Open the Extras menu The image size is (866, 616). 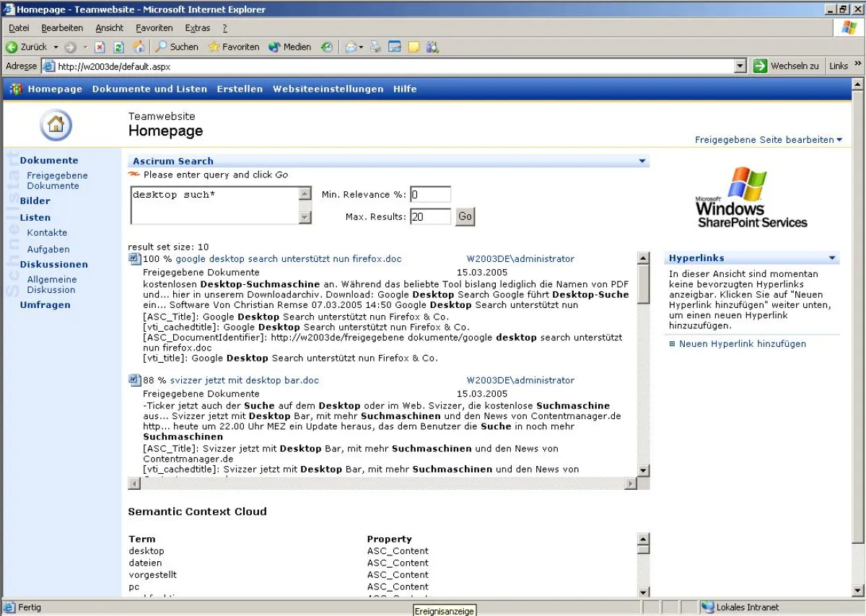(197, 27)
